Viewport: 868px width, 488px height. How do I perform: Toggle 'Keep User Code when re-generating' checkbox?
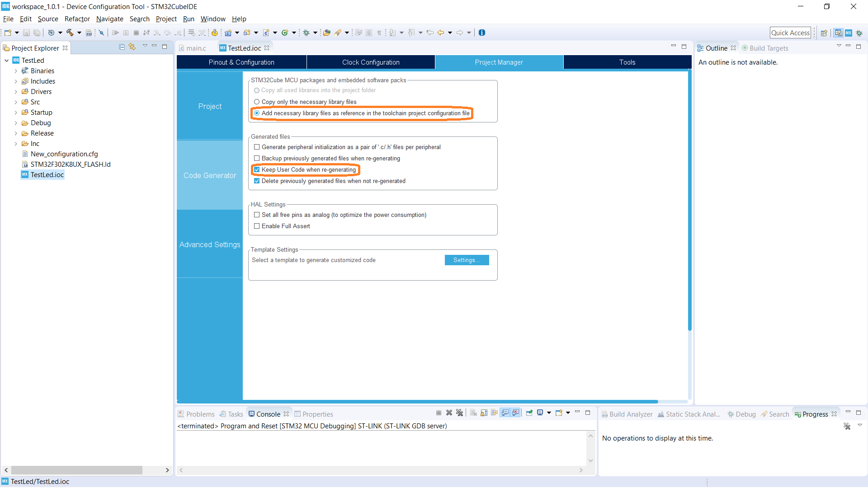coord(257,169)
